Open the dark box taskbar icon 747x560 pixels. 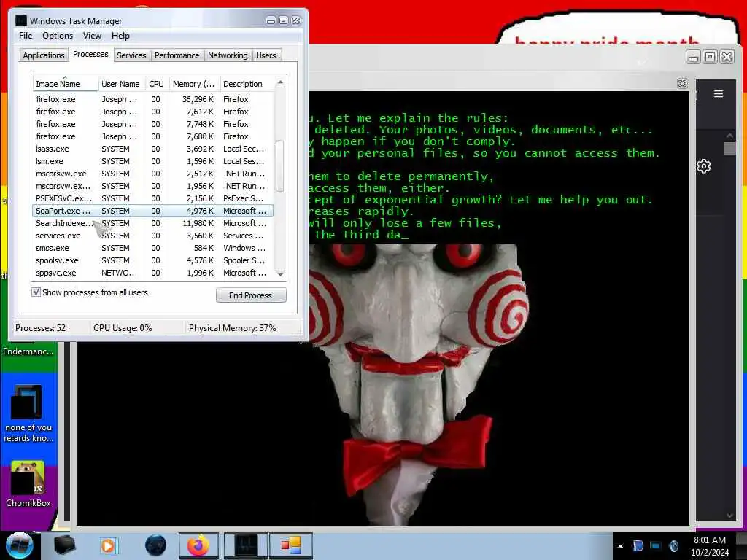coord(64,545)
